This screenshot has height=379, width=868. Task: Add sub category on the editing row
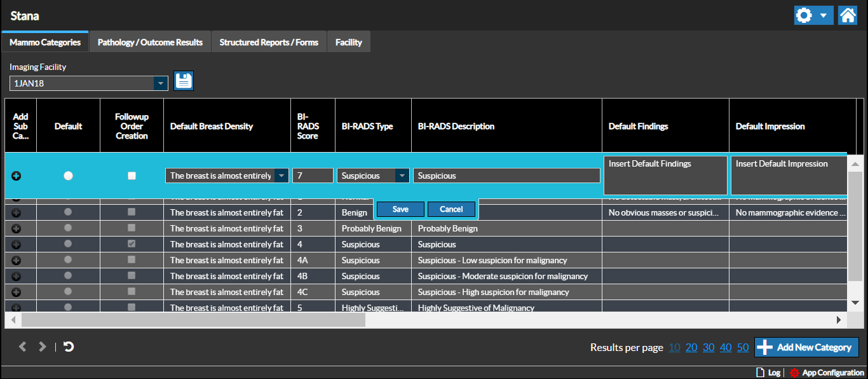click(17, 176)
